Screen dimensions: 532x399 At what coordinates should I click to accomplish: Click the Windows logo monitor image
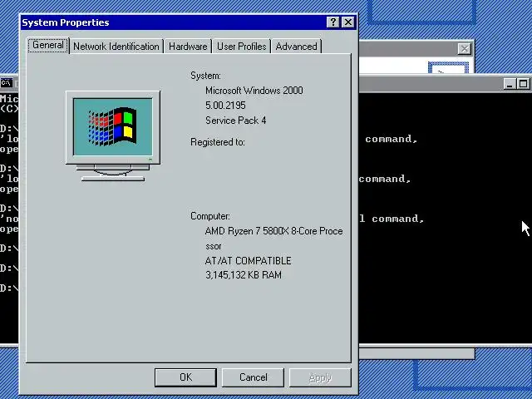[113, 135]
